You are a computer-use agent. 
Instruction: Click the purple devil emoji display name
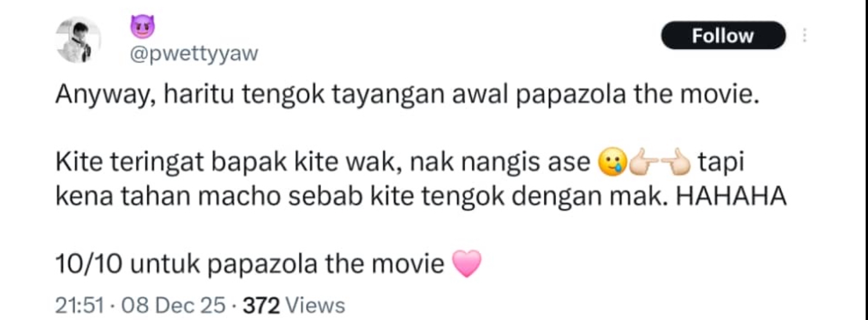click(x=142, y=27)
